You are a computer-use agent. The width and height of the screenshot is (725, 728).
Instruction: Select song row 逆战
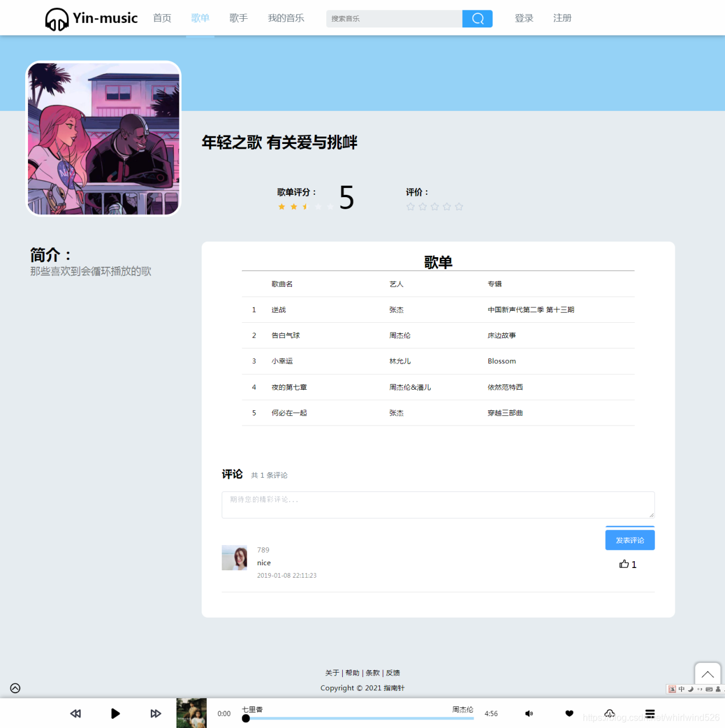coord(438,310)
